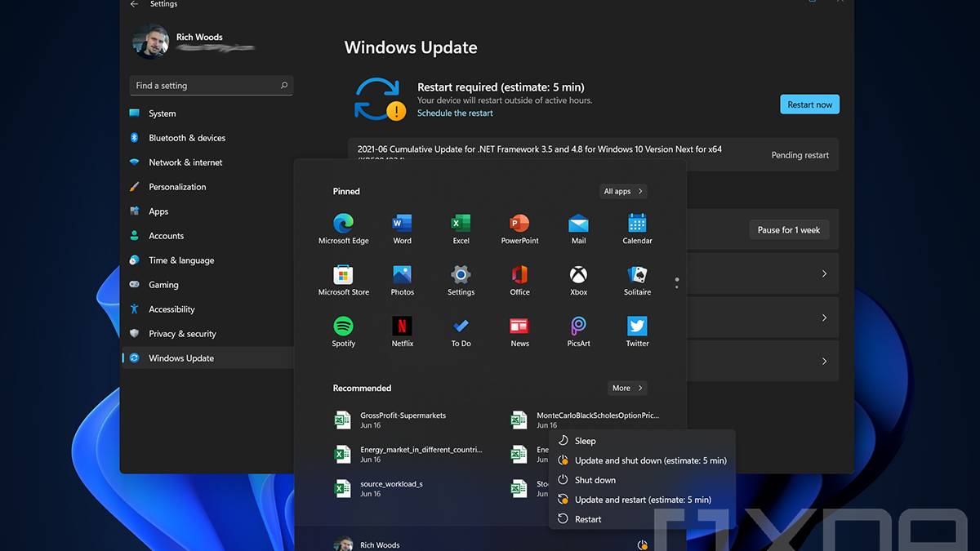The image size is (980, 551).
Task: Open Rich Woods profile in Start menu
Action: tap(367, 544)
